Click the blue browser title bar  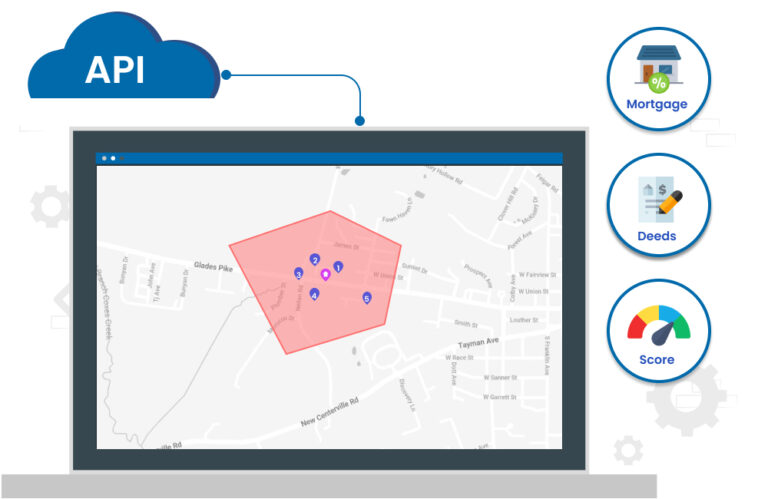click(330, 158)
